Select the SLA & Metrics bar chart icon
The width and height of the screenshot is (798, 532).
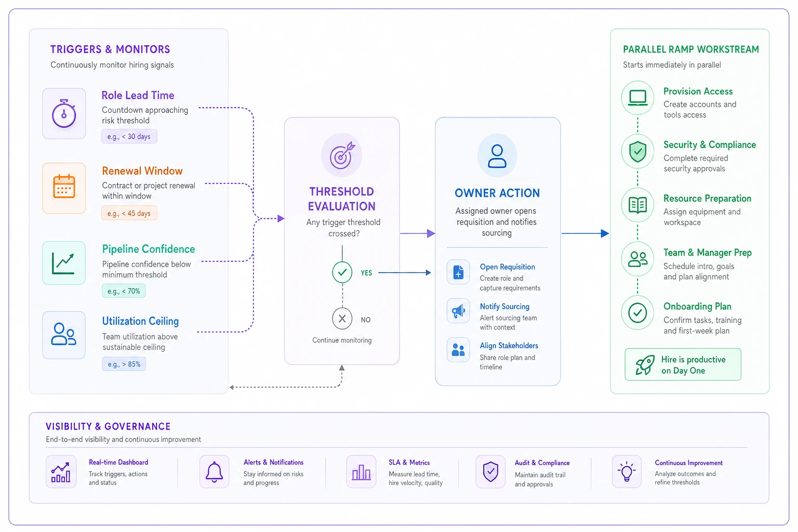click(x=361, y=472)
